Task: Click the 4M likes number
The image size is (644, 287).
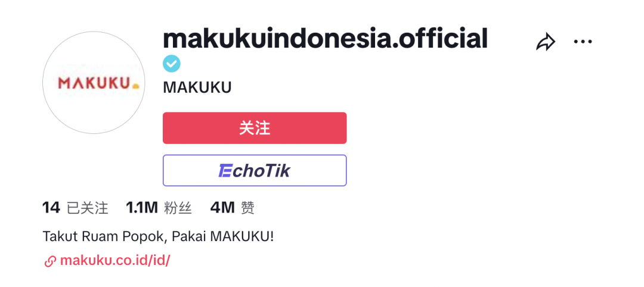Action: pos(222,208)
